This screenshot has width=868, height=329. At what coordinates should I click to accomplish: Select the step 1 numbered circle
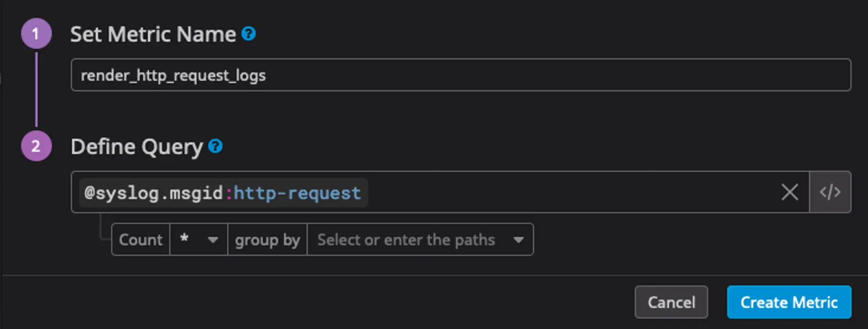click(x=36, y=34)
